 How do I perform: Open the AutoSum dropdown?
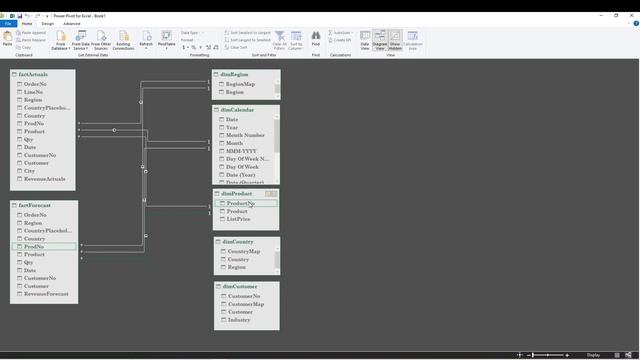click(341, 33)
